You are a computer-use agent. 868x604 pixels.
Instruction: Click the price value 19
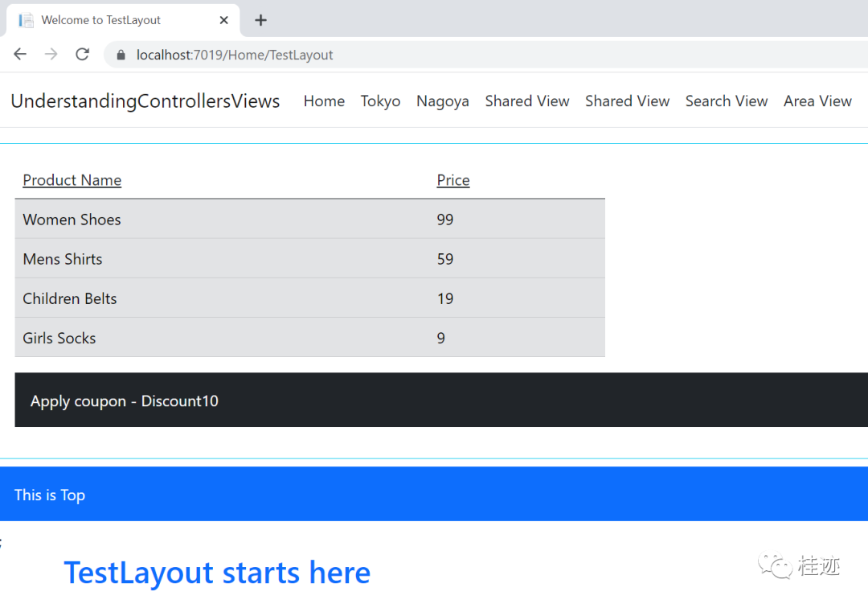tap(445, 298)
